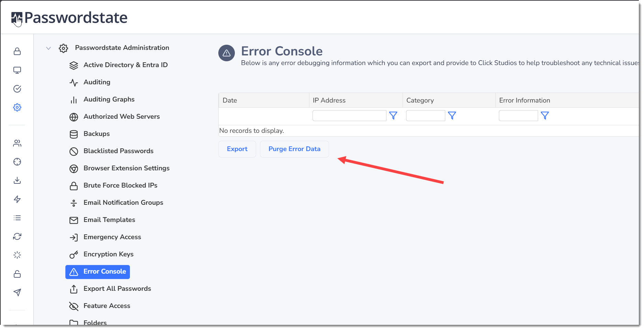View Brute Force Blocked IPs
Screen dimensions: 644x330
click(x=120, y=185)
